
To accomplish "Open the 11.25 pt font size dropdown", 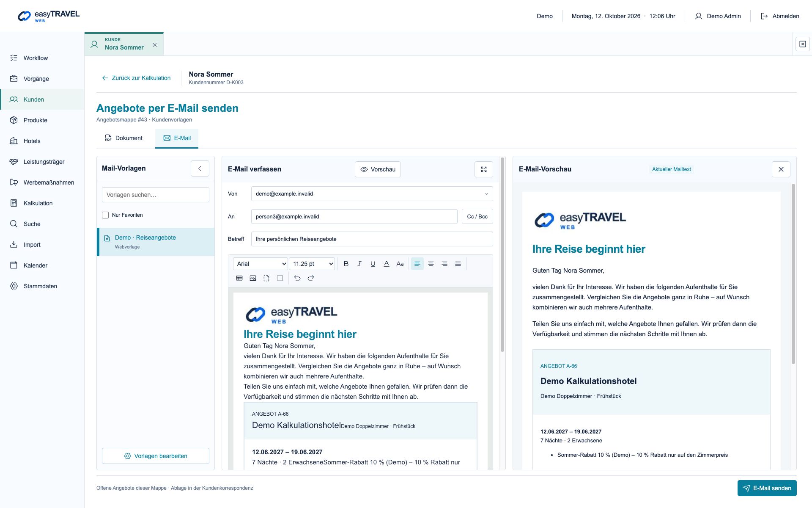I will [x=312, y=264].
